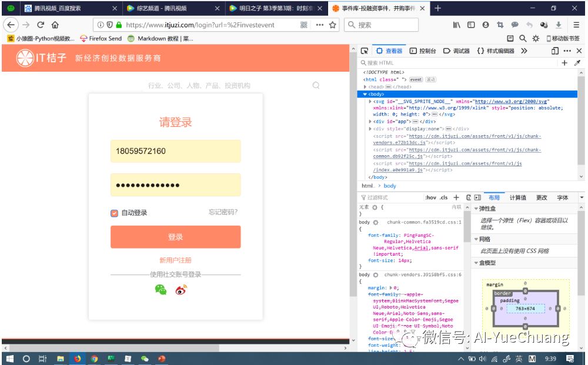Viewport: 588px width, 365px height.
Task: Bookmark this page with the star icon
Action: coord(332,25)
